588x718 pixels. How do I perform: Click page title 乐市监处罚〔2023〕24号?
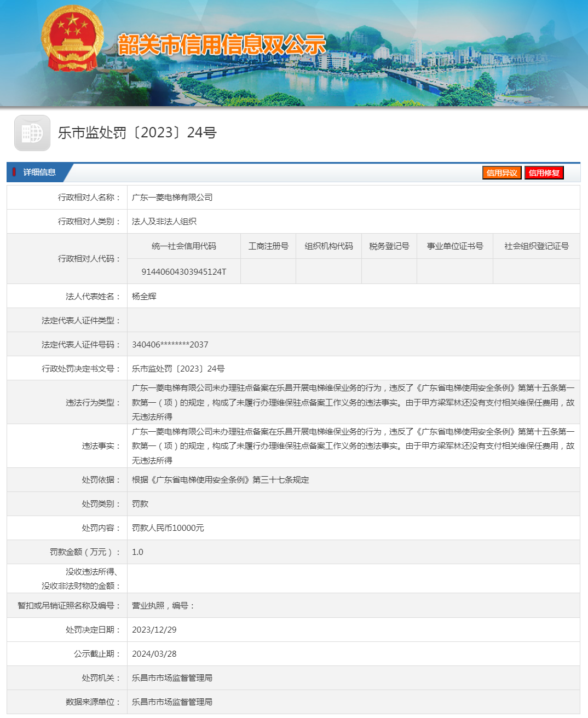pyautogui.click(x=137, y=133)
